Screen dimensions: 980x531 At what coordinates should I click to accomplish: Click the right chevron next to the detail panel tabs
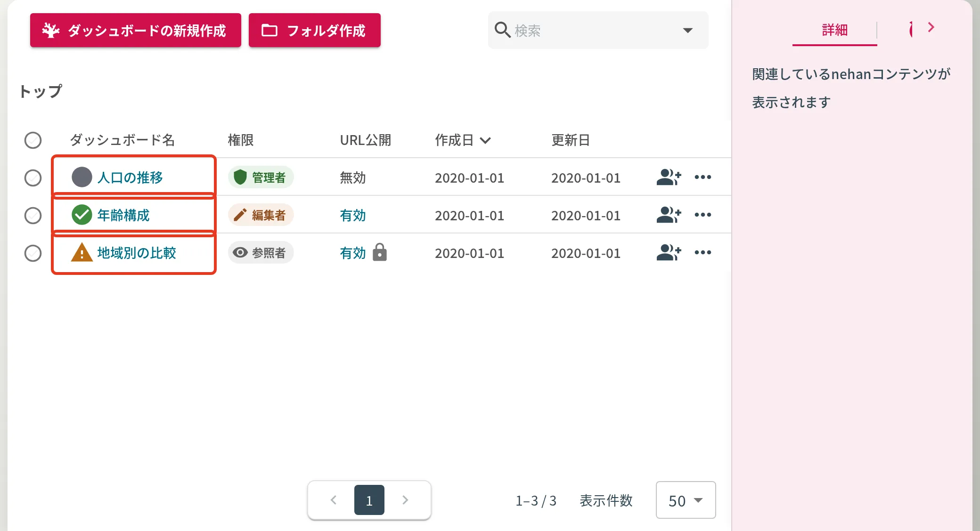[x=931, y=27]
